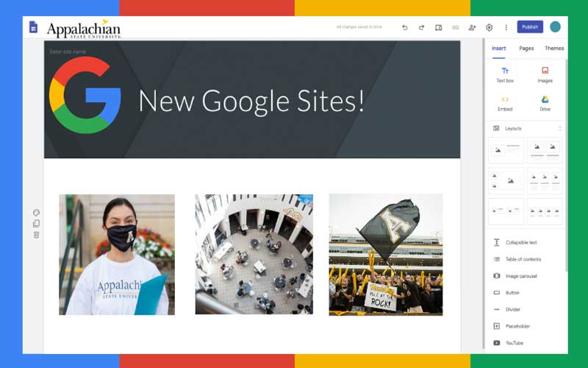The image size is (588, 368).
Task: Select the stadium flag photo
Action: point(385,255)
